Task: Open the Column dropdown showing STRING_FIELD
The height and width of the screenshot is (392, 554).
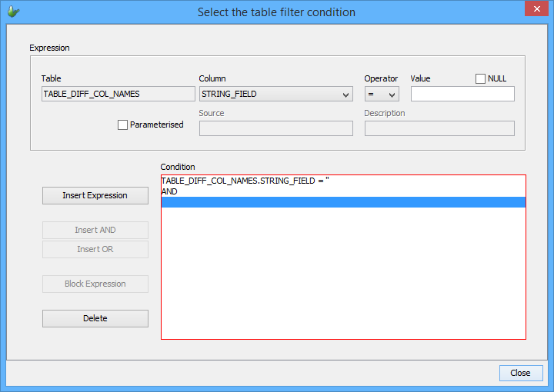Action: 275,94
